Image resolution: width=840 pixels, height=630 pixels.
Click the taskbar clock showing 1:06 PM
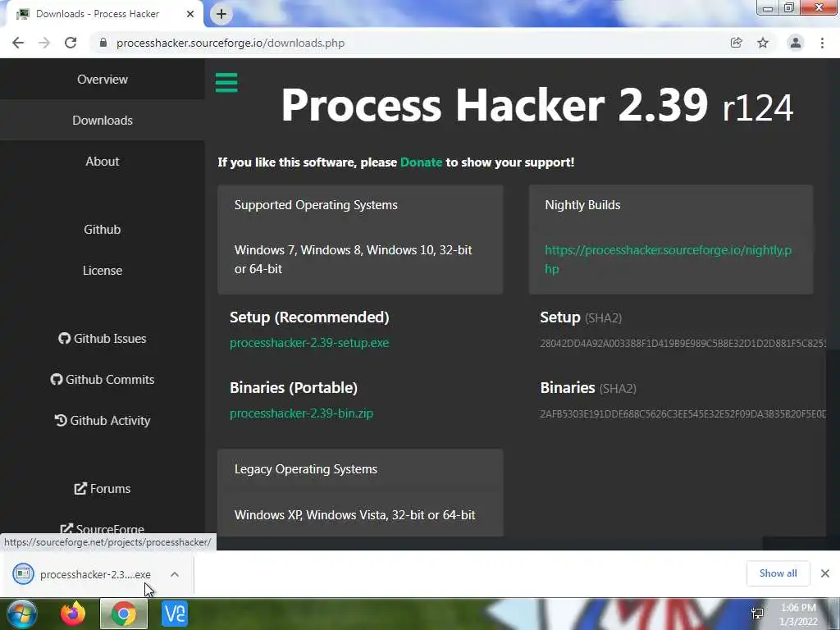798,614
